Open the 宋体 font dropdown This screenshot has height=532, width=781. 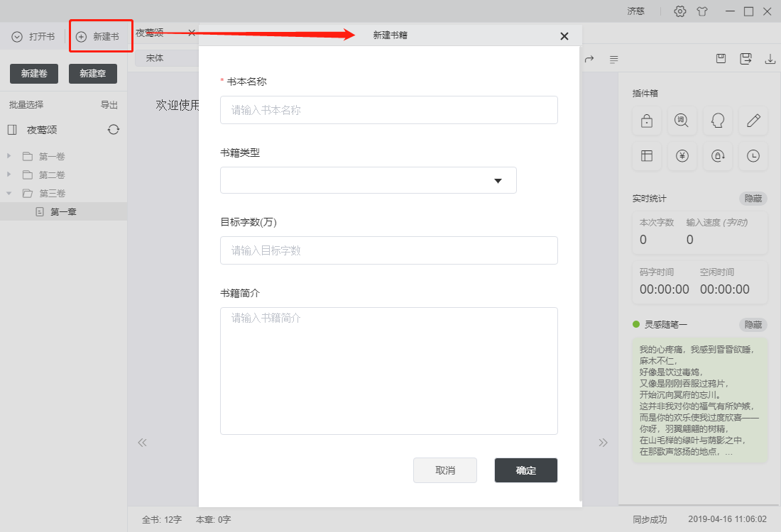point(166,58)
